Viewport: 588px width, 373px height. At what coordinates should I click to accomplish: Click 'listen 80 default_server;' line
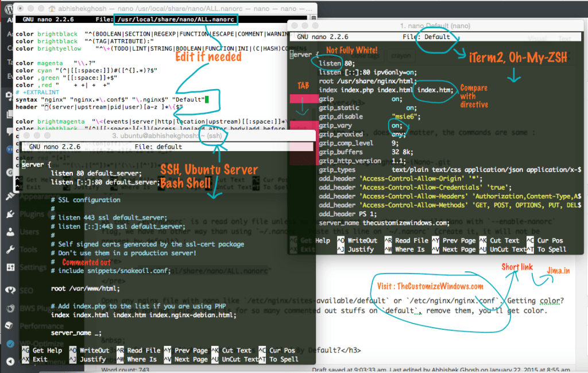tap(96, 174)
